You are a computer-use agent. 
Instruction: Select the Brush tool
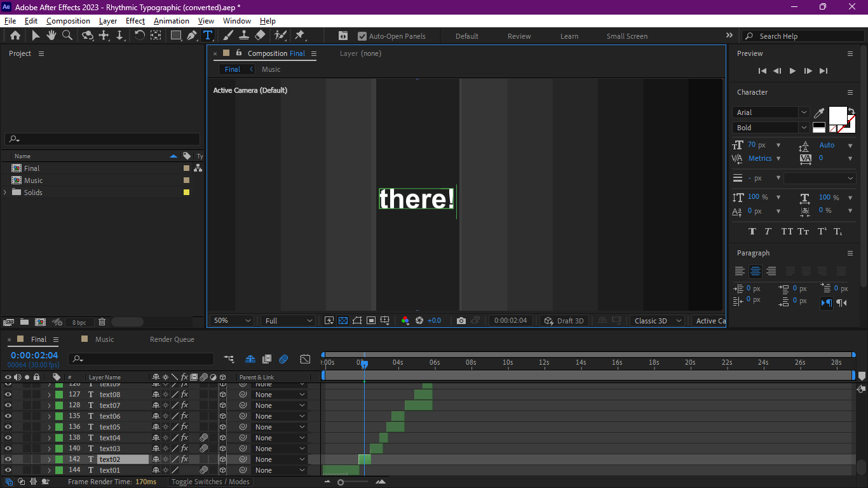pos(228,36)
